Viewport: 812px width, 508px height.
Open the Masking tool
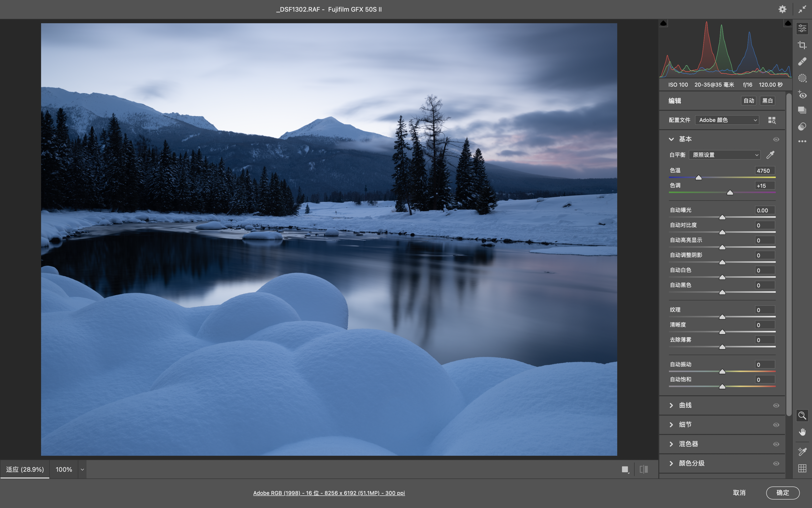[802, 78]
